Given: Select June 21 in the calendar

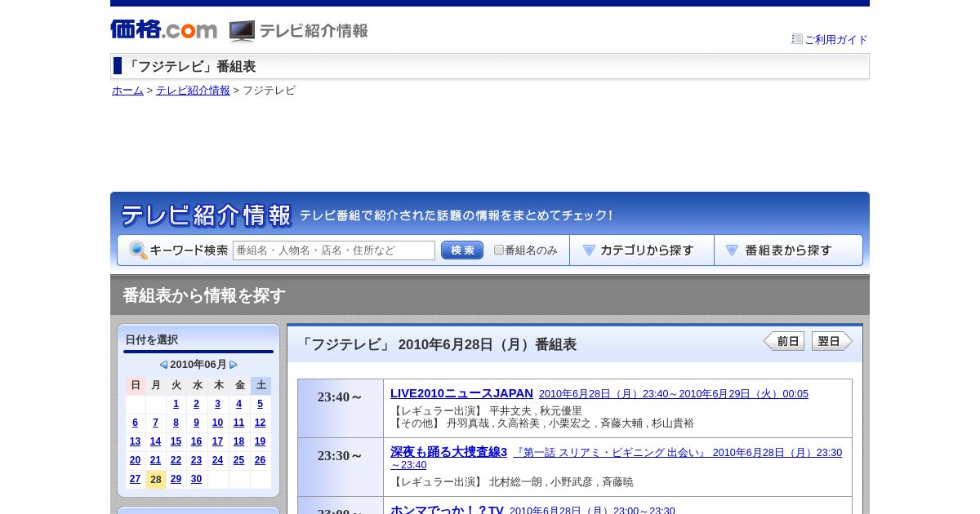Looking at the screenshot, I should pyautogui.click(x=155, y=460).
